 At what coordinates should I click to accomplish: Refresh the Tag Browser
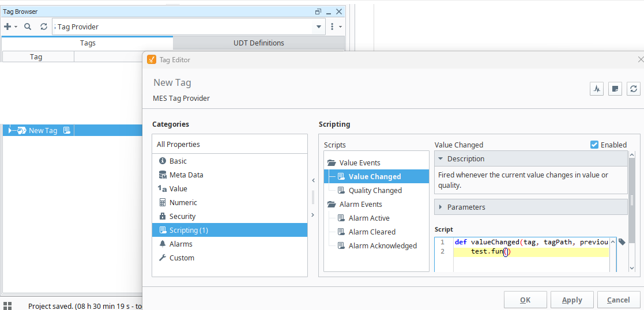pyautogui.click(x=44, y=27)
